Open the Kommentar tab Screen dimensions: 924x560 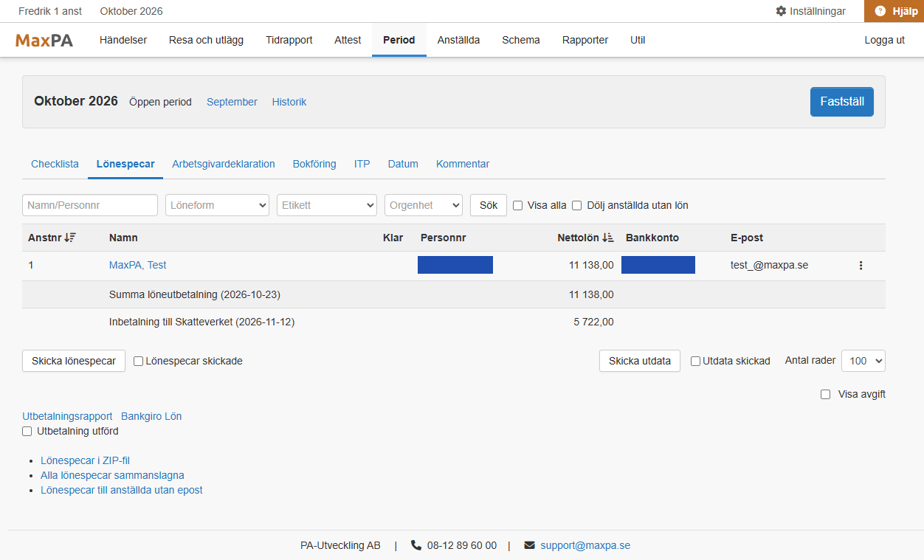[463, 164]
